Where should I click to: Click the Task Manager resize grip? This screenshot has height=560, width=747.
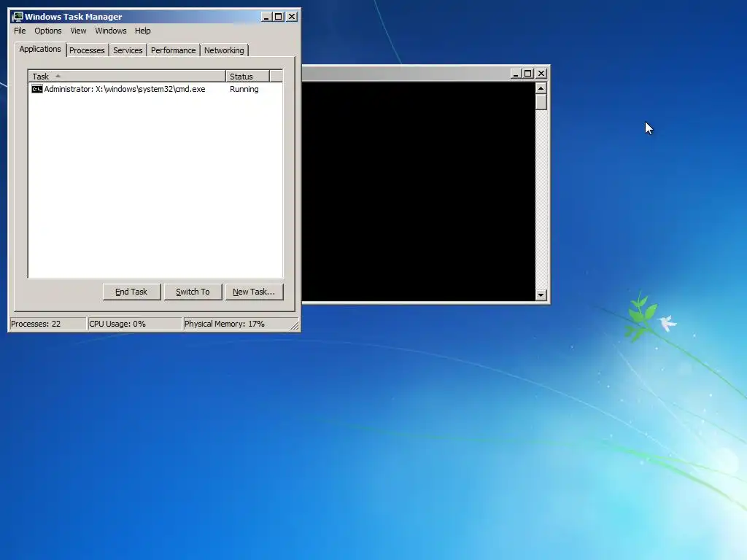click(x=295, y=326)
